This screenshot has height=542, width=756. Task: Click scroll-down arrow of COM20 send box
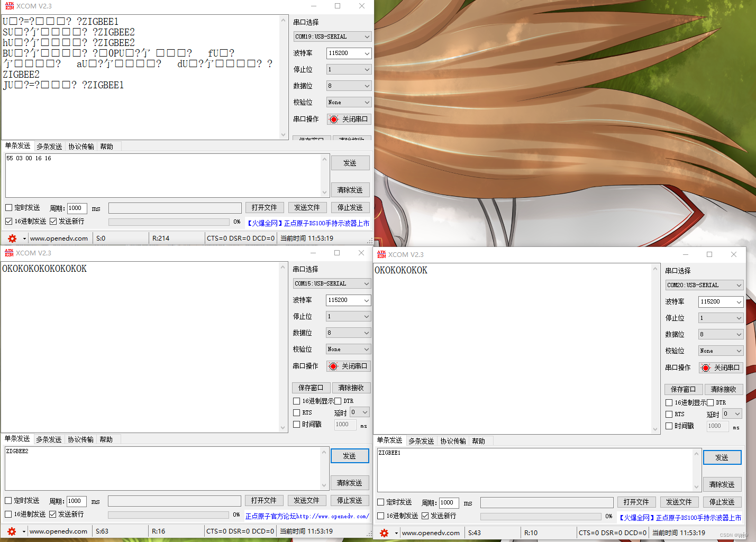tap(696, 487)
